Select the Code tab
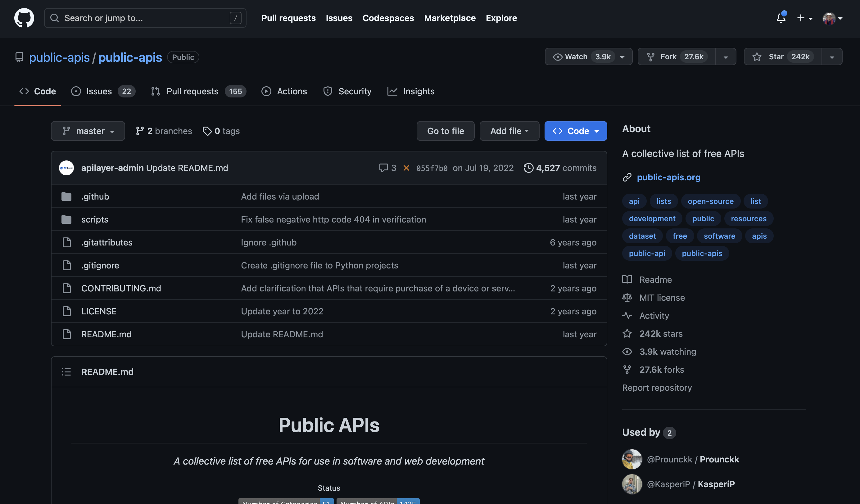Image resolution: width=860 pixels, height=504 pixels. (38, 91)
